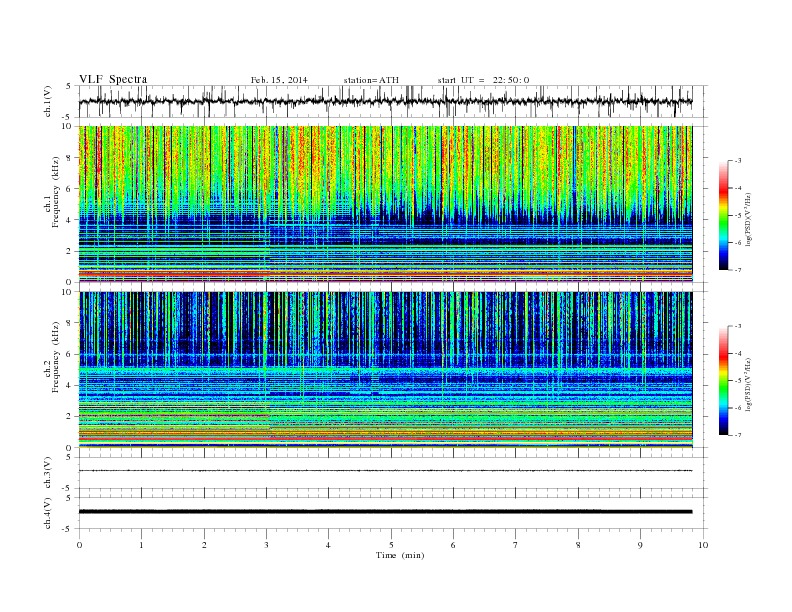Screen dimensions: 792x612
Task: Click the "ch.1(V)" waveform axis label
Action: tap(48, 101)
